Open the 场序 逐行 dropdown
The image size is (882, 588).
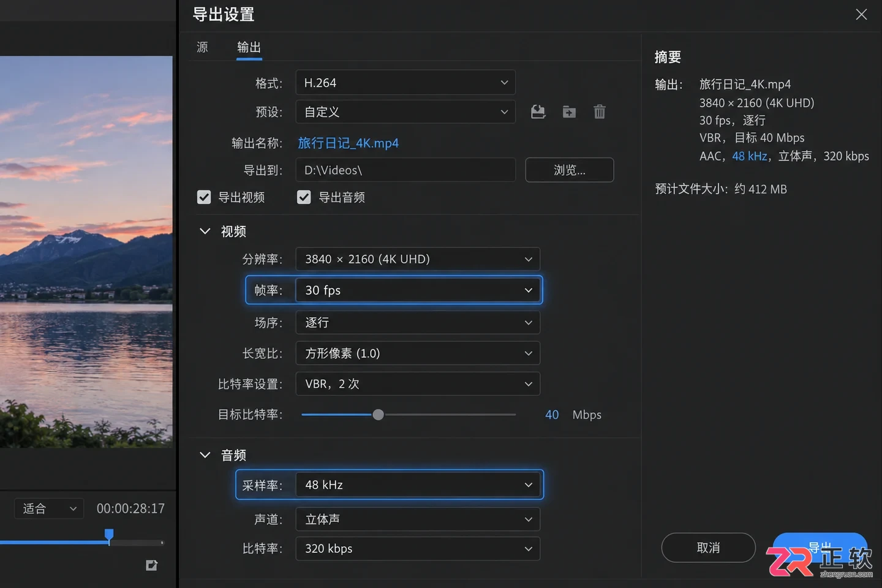418,323
